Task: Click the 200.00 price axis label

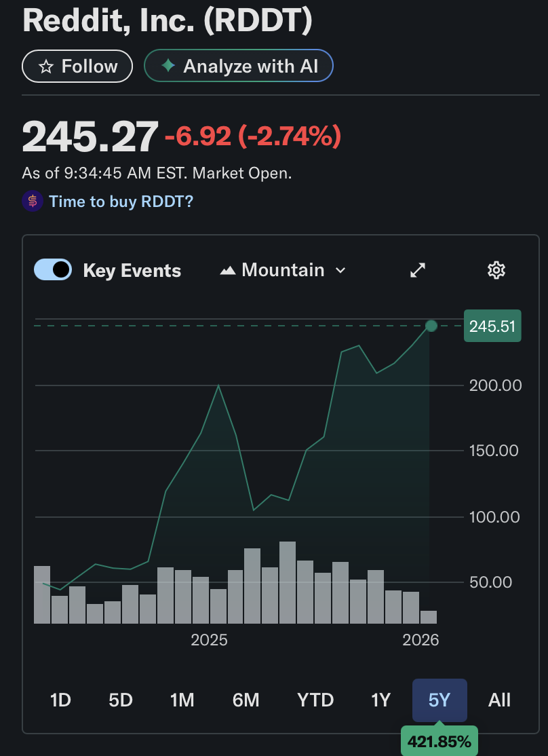Action: point(496,385)
